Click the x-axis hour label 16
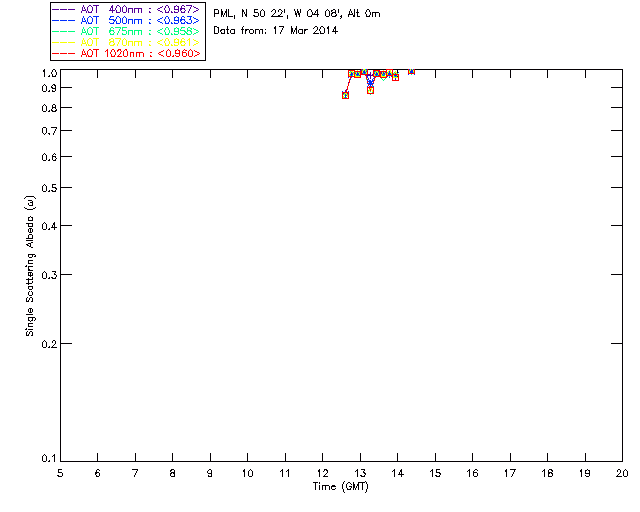The image size is (640, 512). (x=473, y=473)
